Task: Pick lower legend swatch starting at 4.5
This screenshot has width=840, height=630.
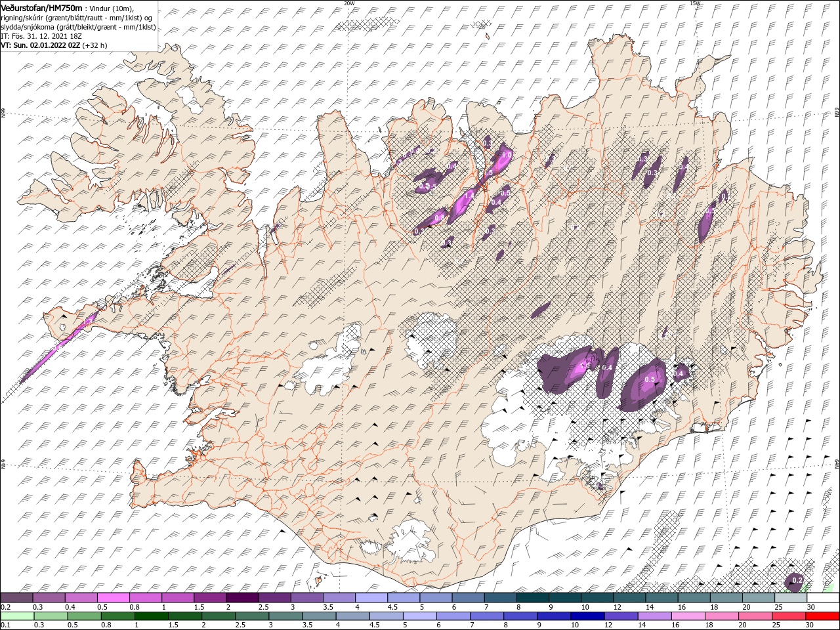Action: click(386, 616)
